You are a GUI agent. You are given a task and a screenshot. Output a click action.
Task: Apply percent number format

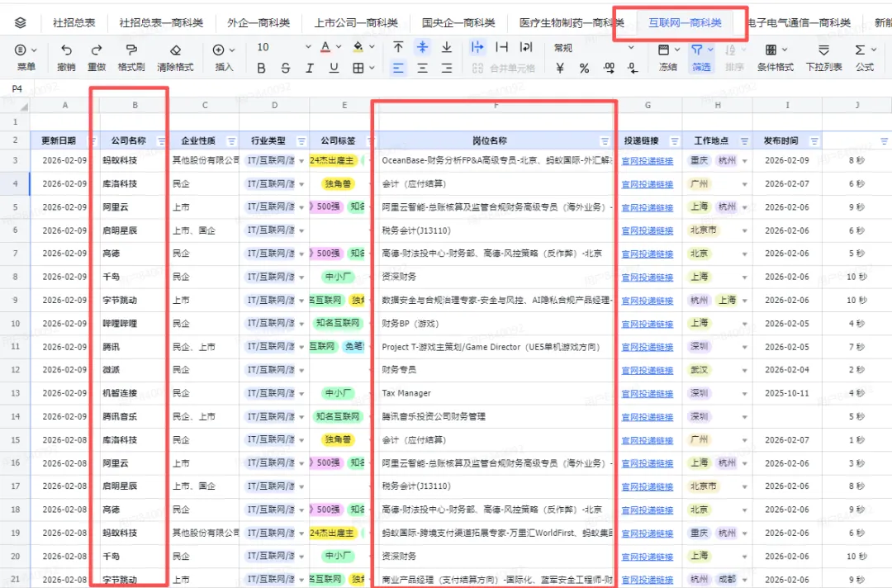[584, 69]
